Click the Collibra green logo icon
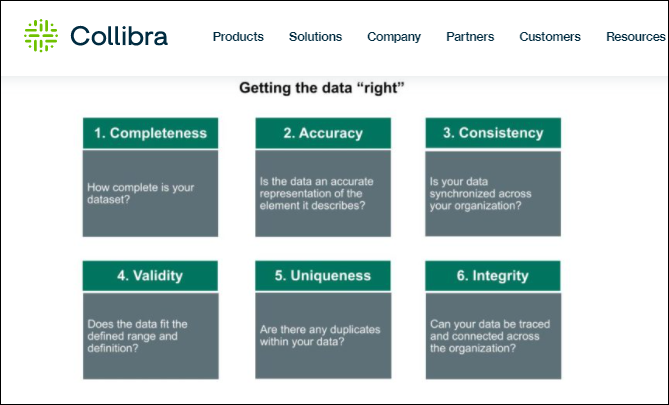The height and width of the screenshot is (405, 669). (41, 36)
